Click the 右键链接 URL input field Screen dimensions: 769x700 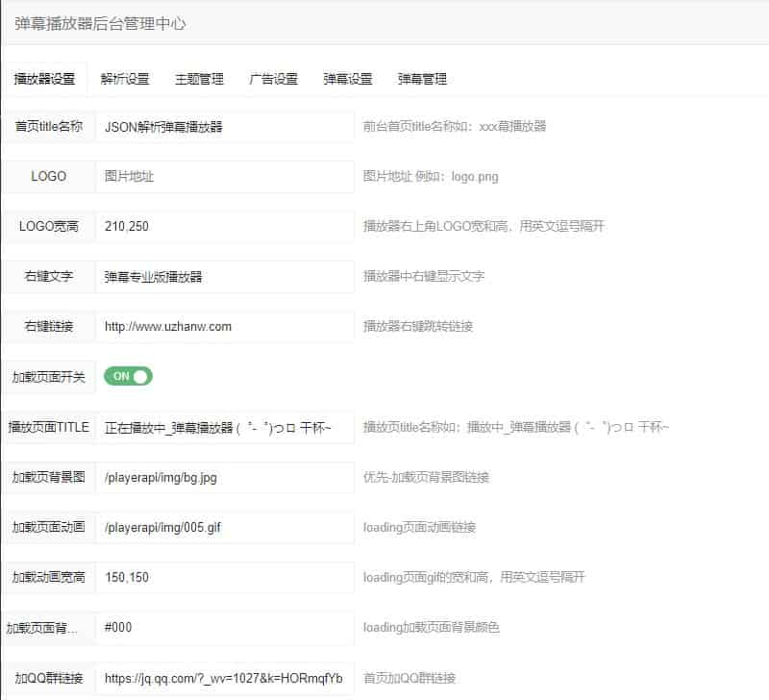pyautogui.click(x=224, y=327)
